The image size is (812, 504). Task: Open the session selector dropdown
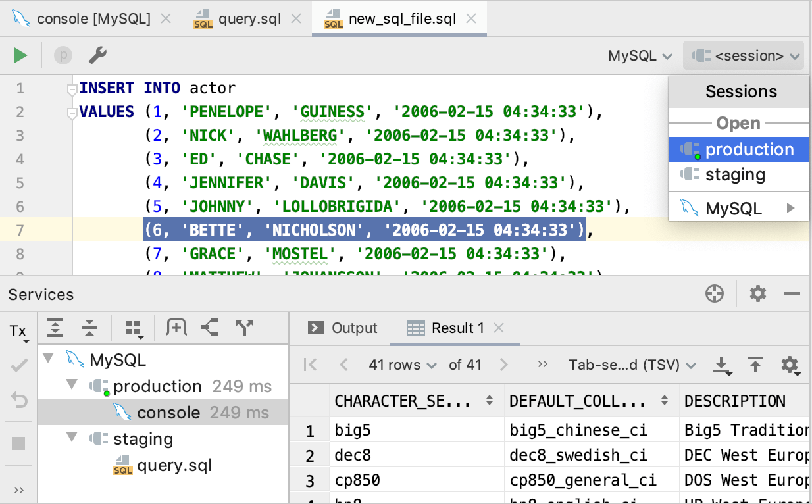pyautogui.click(x=744, y=55)
